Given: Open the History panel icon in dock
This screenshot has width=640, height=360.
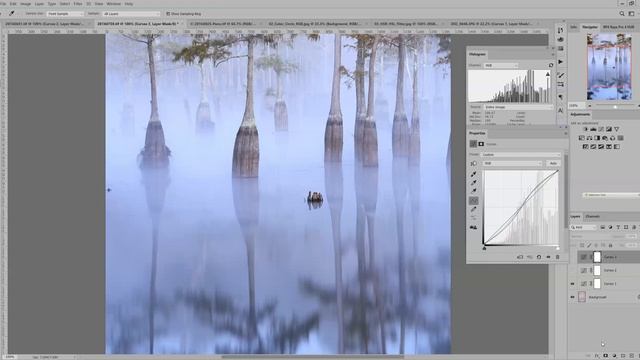Looking at the screenshot, I should [x=560, y=30].
